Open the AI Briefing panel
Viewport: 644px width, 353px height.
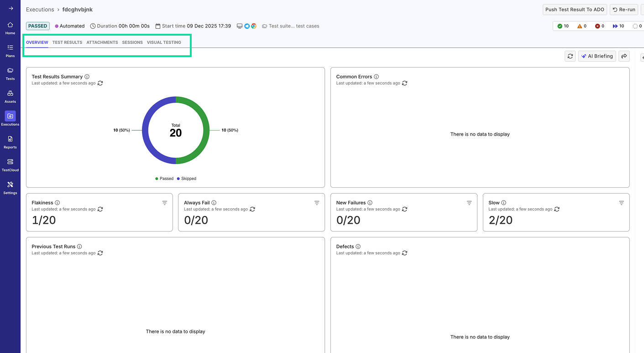[597, 56]
